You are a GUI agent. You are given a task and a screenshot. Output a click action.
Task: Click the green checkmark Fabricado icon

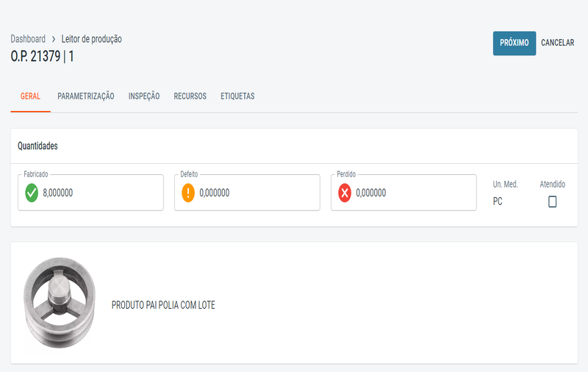coord(32,193)
